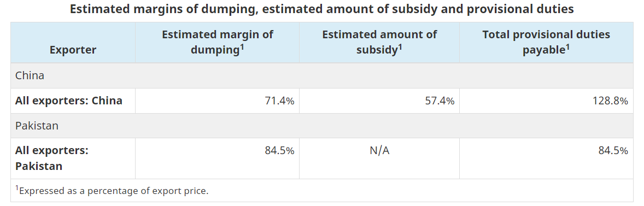The image size is (644, 206).
Task: Click Pakistan's 84.5% dumping margin cell
Action: [217, 158]
